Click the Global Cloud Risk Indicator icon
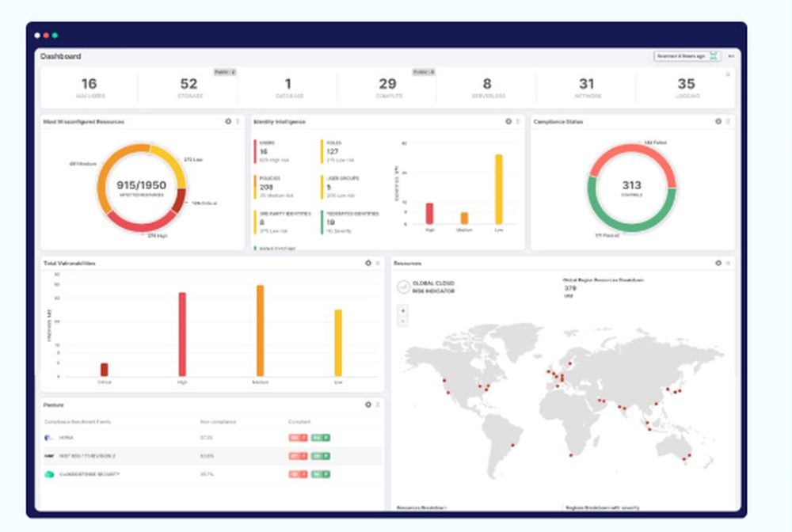 click(404, 286)
